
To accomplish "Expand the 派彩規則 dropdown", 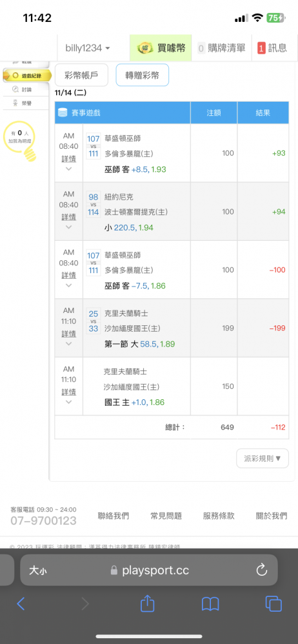I will [262, 459].
